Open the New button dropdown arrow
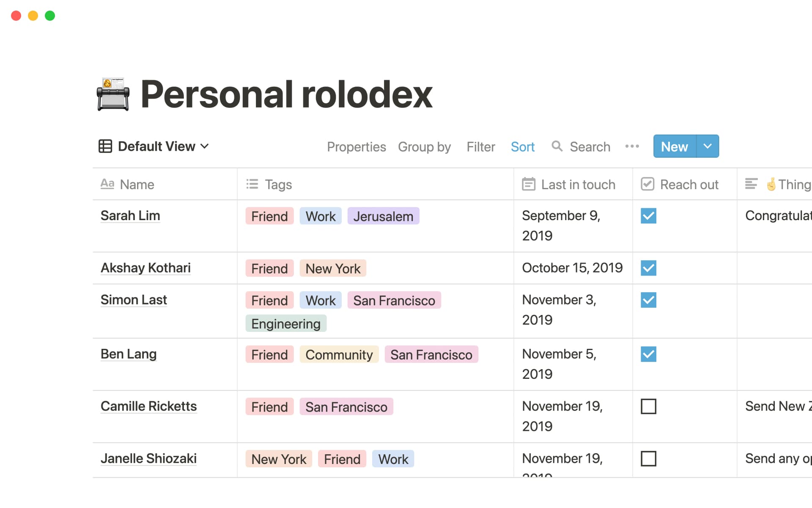The image size is (812, 508). (x=708, y=146)
